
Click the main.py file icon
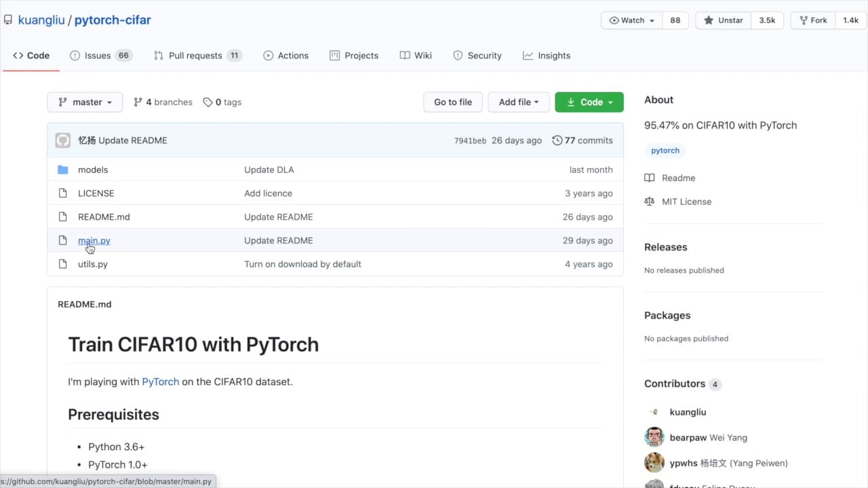pos(63,241)
